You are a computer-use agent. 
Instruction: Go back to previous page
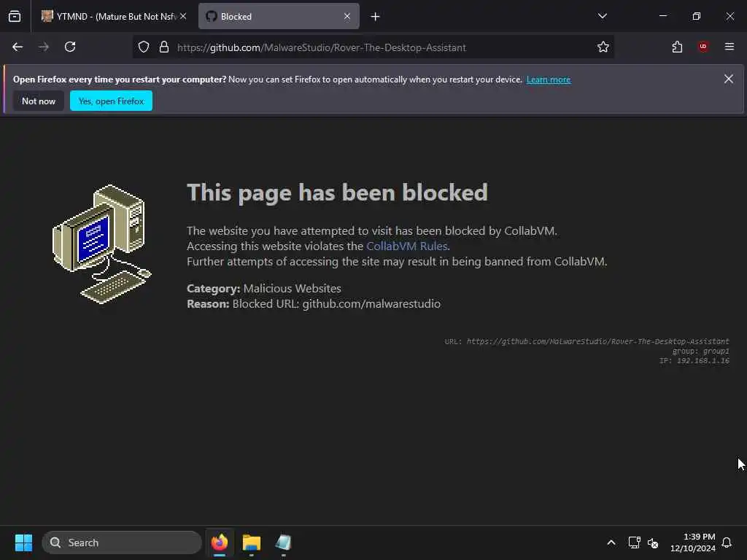pos(18,47)
